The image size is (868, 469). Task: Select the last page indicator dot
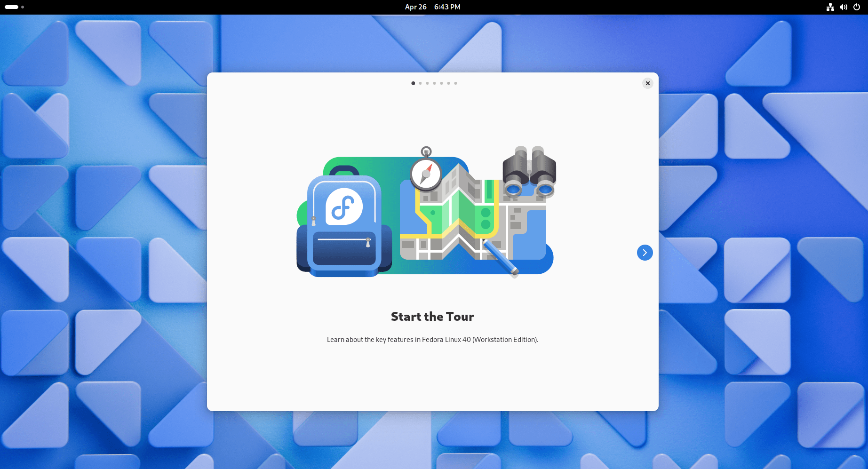click(455, 83)
